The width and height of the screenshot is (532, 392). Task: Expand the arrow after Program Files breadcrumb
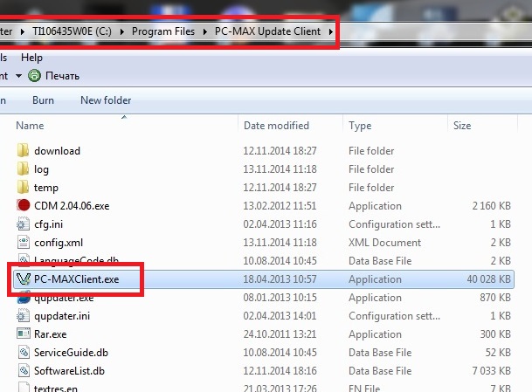pos(205,32)
